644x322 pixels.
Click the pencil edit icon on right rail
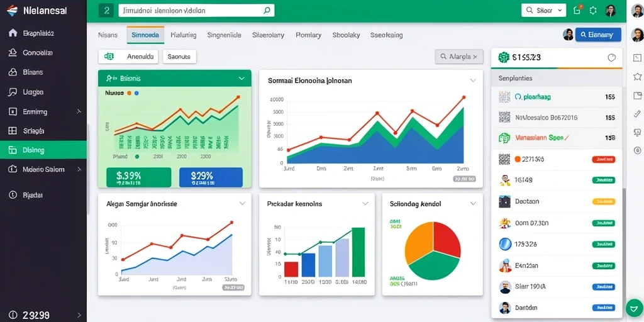638,113
